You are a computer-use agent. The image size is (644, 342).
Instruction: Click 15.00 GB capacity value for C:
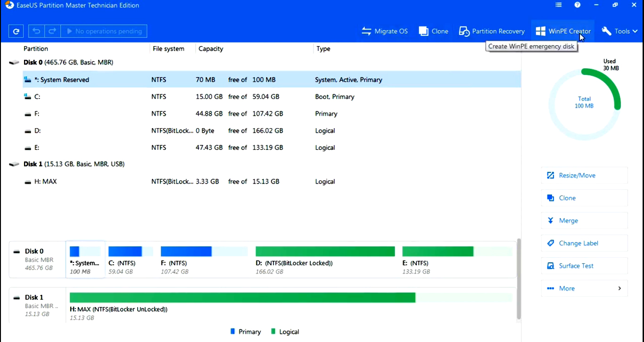(209, 97)
